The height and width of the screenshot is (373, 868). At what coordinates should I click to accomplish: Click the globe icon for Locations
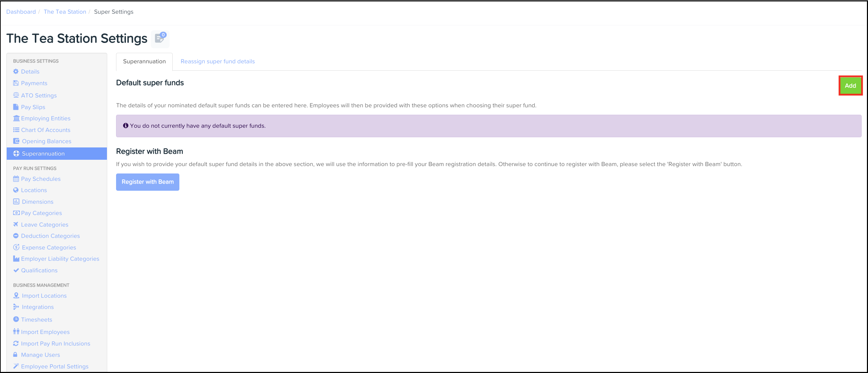point(16,190)
